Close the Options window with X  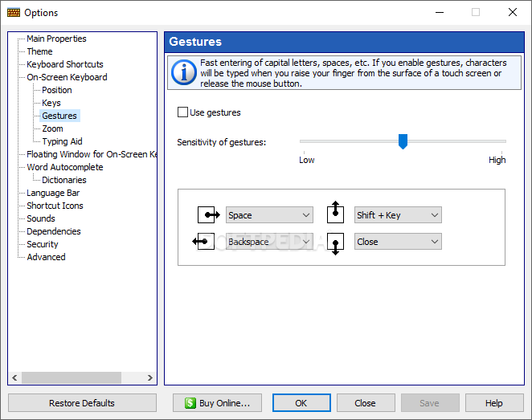513,12
